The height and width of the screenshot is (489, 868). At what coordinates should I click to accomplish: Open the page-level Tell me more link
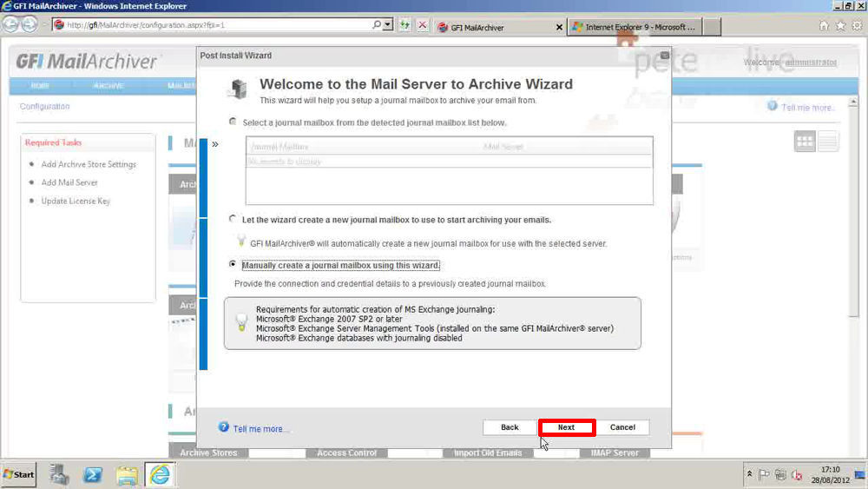pos(807,108)
